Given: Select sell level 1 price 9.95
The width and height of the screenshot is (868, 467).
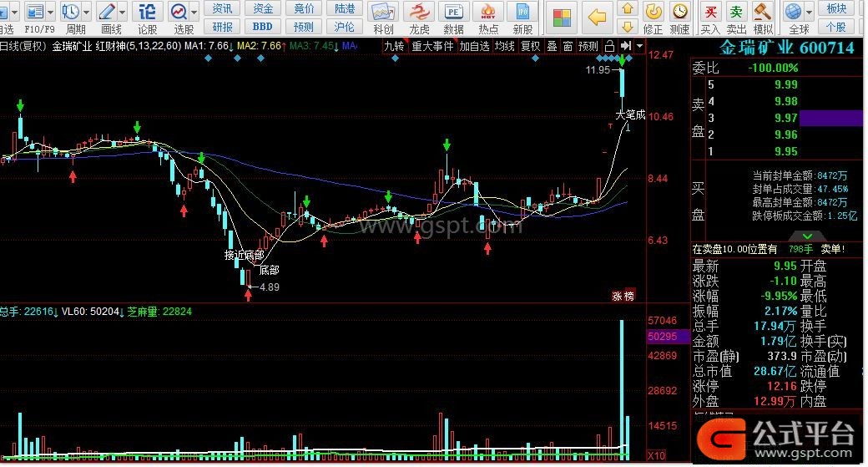Looking at the screenshot, I should [785, 151].
